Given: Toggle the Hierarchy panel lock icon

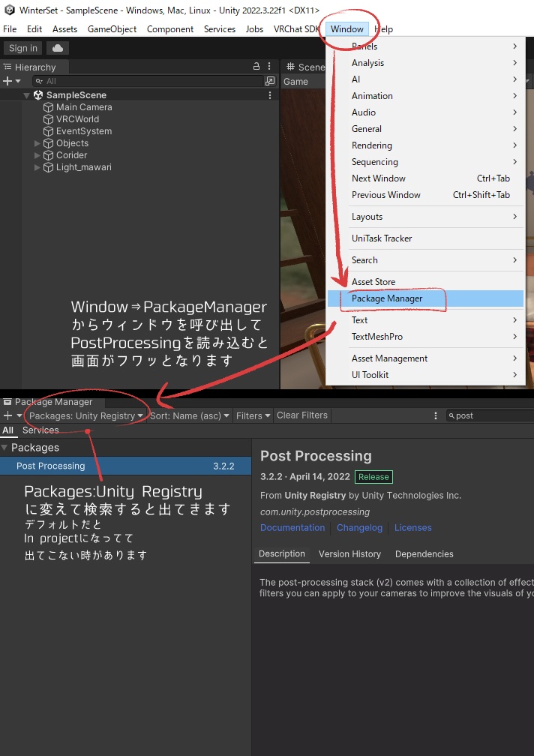Looking at the screenshot, I should click(256, 67).
